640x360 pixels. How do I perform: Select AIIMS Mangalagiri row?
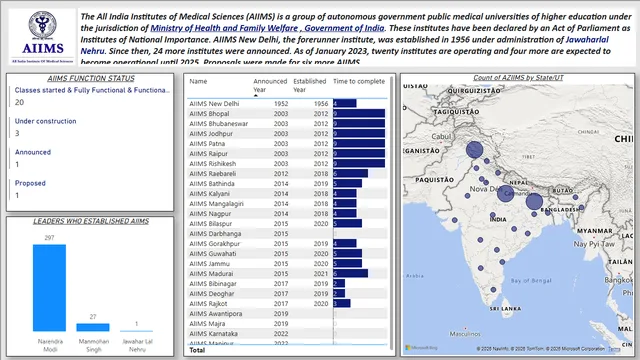(287, 204)
